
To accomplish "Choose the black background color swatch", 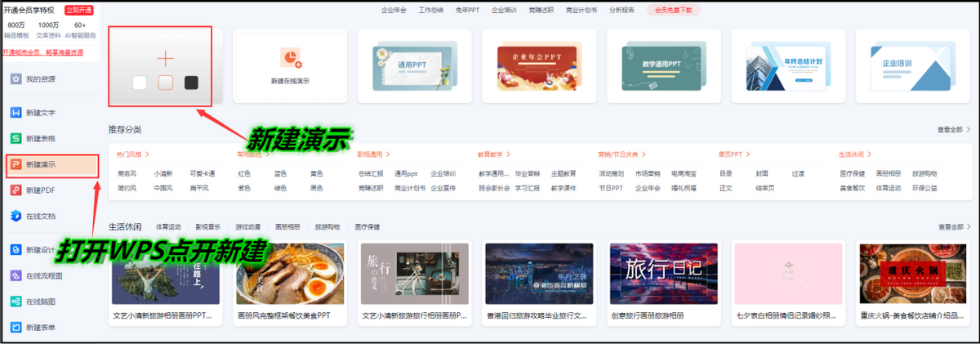I will [x=191, y=83].
